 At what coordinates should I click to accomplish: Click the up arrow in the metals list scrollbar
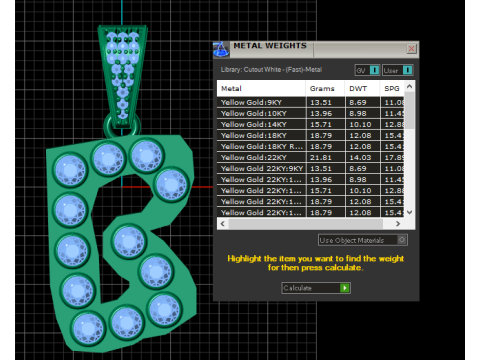410,86
